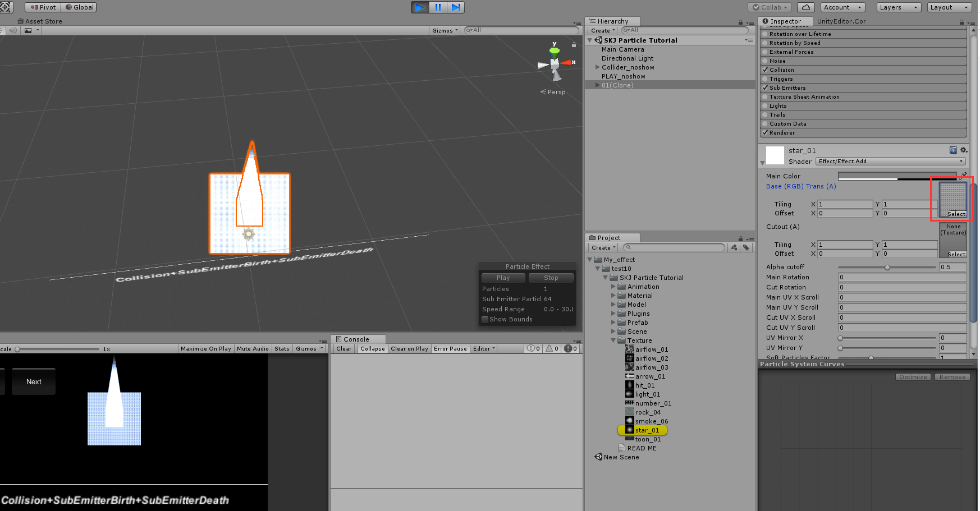980x511 pixels.
Task: Click the Main Color eyedropper icon
Action: tap(963, 176)
